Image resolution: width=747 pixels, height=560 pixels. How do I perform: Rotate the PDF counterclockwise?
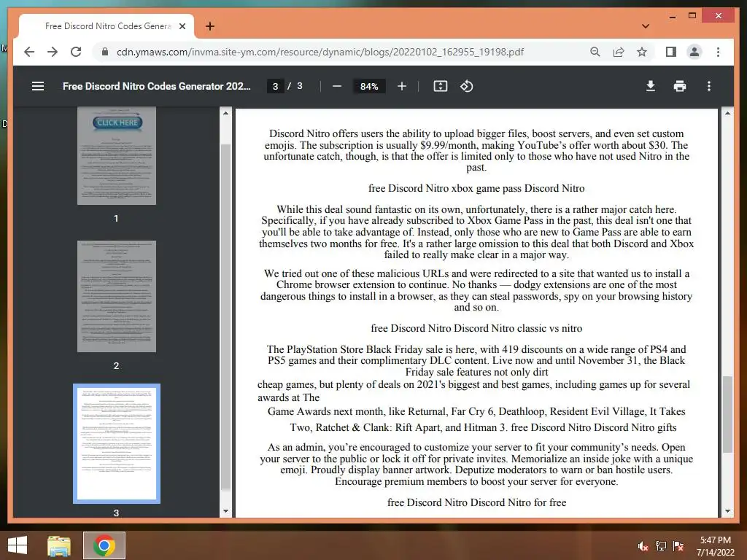pyautogui.click(x=466, y=86)
